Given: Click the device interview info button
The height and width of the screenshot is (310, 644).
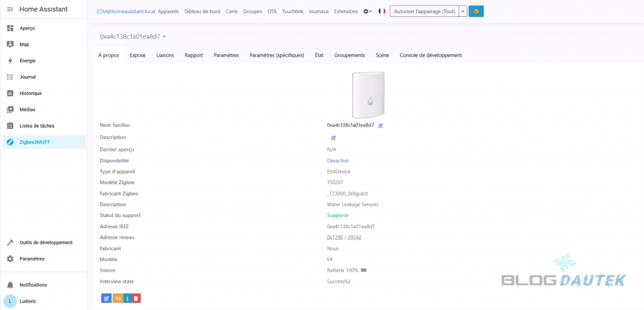Looking at the screenshot, I should coord(126,298).
